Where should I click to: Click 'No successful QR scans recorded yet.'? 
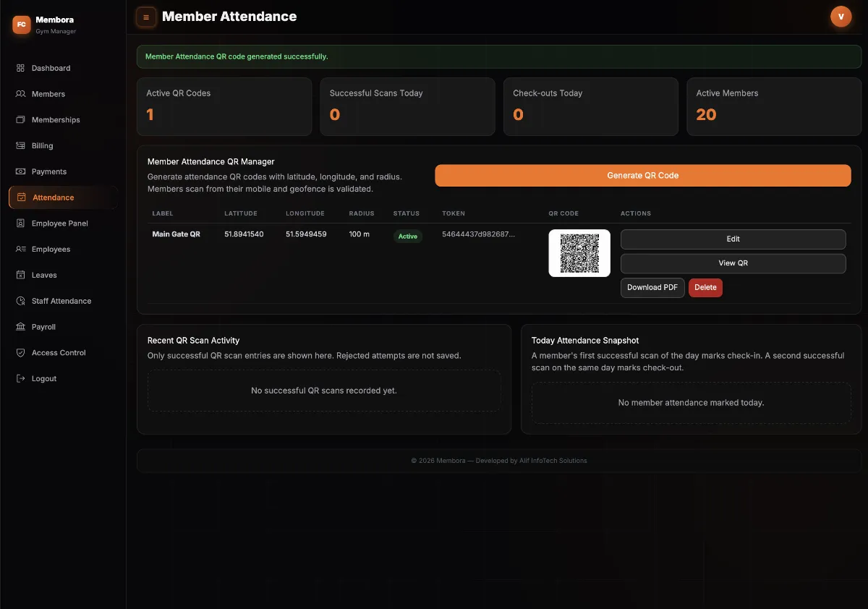coord(324,391)
